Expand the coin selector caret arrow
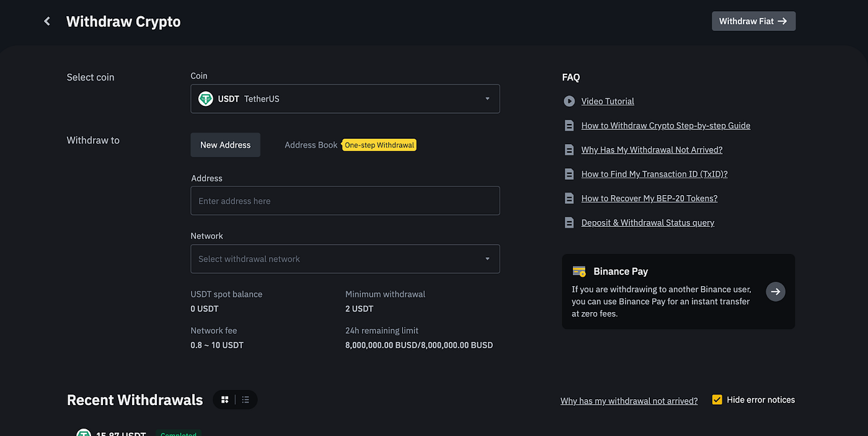This screenshot has height=436, width=868. [487, 98]
